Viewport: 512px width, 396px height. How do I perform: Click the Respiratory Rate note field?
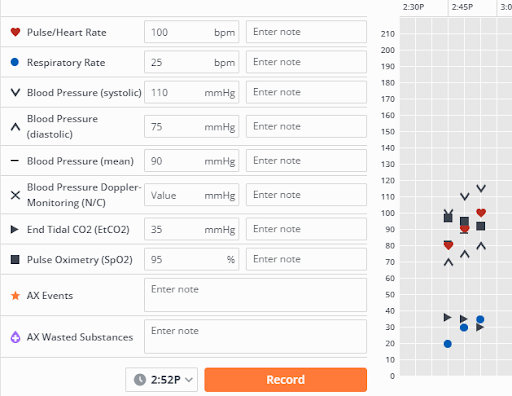tap(306, 62)
